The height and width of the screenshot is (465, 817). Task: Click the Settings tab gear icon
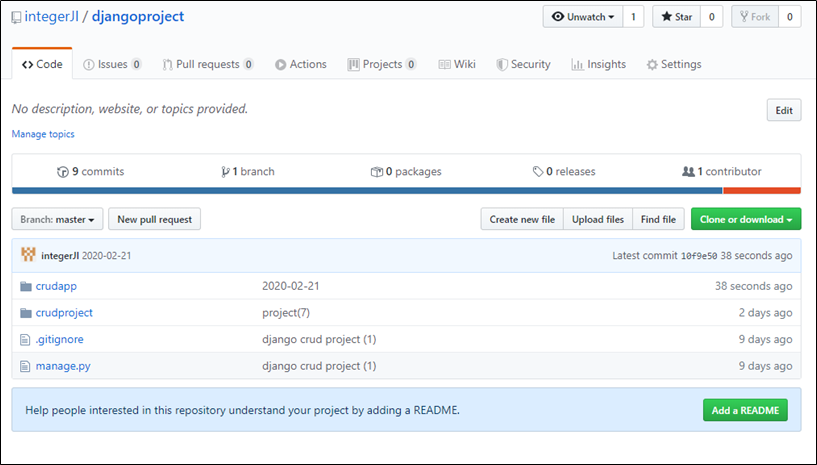click(652, 65)
